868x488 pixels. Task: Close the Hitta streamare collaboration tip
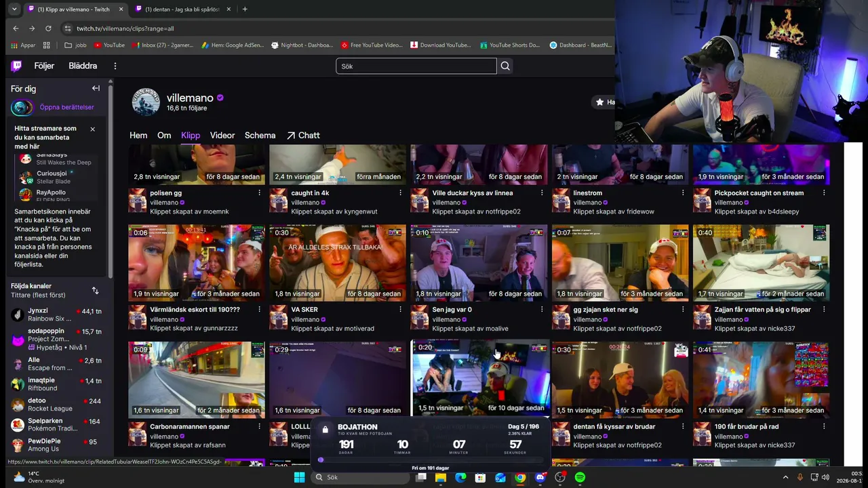tap(93, 129)
